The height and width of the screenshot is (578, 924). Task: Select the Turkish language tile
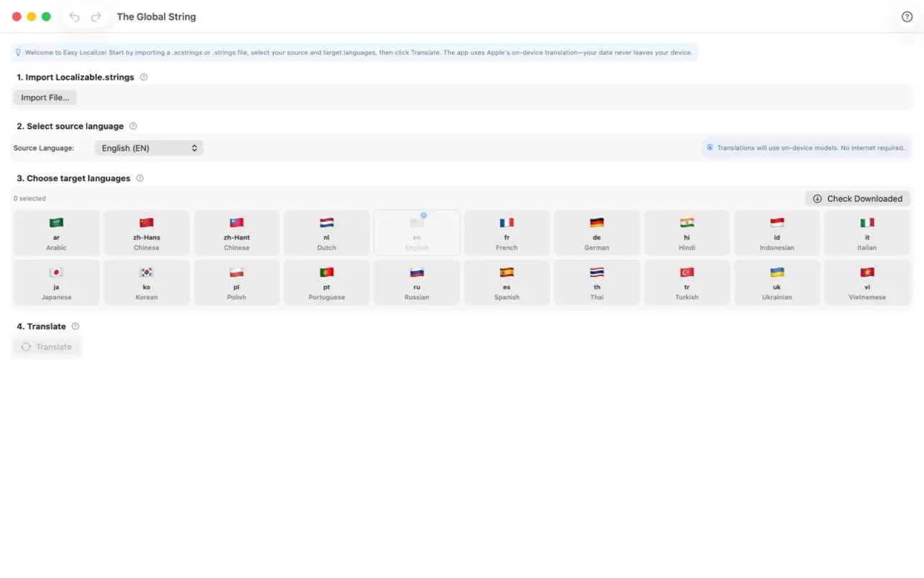click(687, 283)
